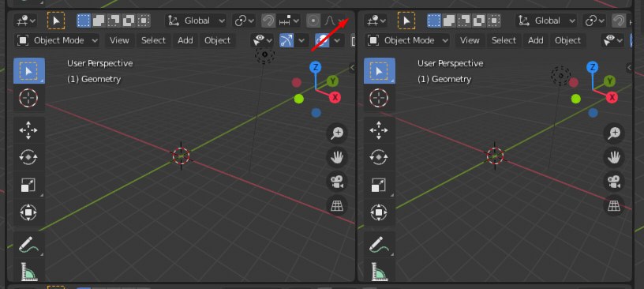The image size is (644, 289).
Task: Choose Extend selection mode in right viewport header
Action: (x=449, y=21)
